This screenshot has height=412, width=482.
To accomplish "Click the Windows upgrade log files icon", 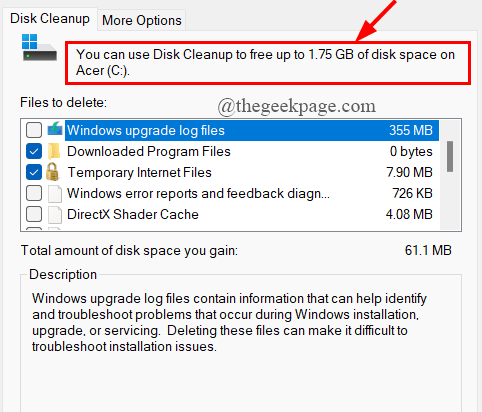I will tap(55, 129).
